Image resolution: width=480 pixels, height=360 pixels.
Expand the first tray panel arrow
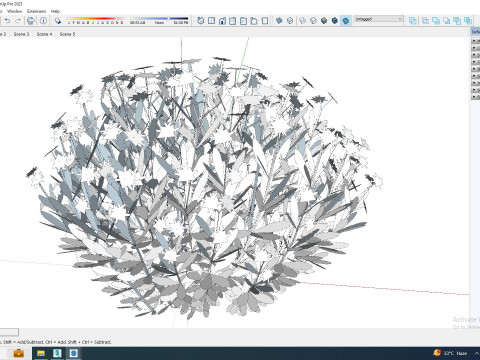(x=475, y=41)
